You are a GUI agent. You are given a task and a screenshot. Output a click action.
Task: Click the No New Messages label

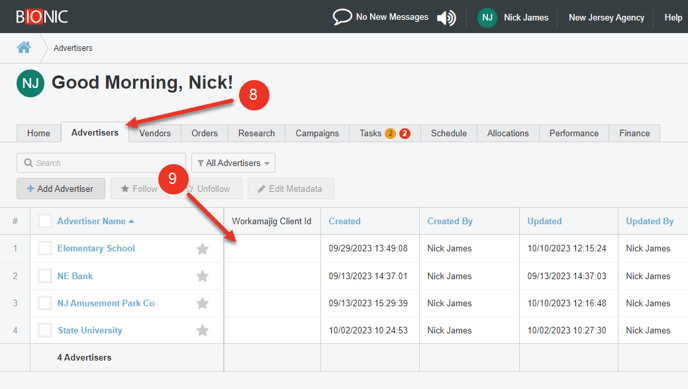click(392, 17)
